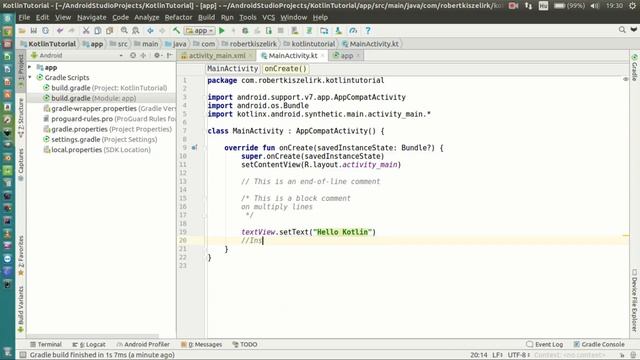The image size is (640, 360).
Task: Select KotlinTutorial breadcrumb
Action: [49, 44]
